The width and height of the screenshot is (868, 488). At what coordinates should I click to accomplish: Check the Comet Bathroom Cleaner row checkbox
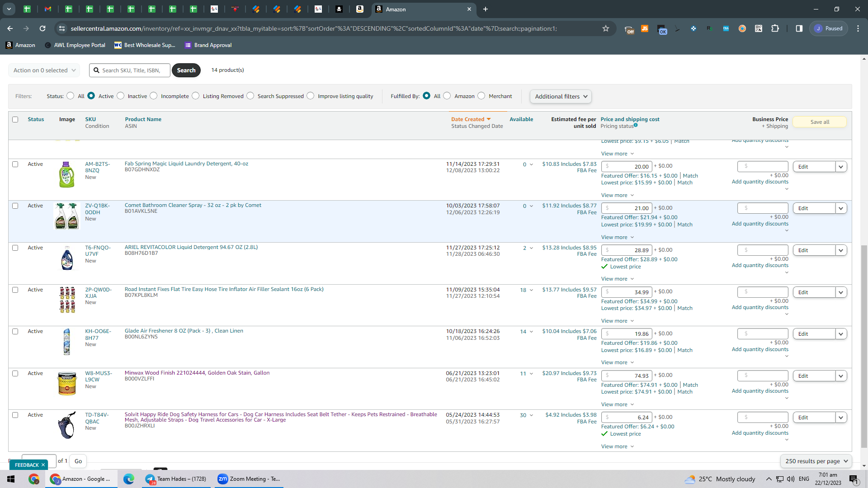point(15,206)
